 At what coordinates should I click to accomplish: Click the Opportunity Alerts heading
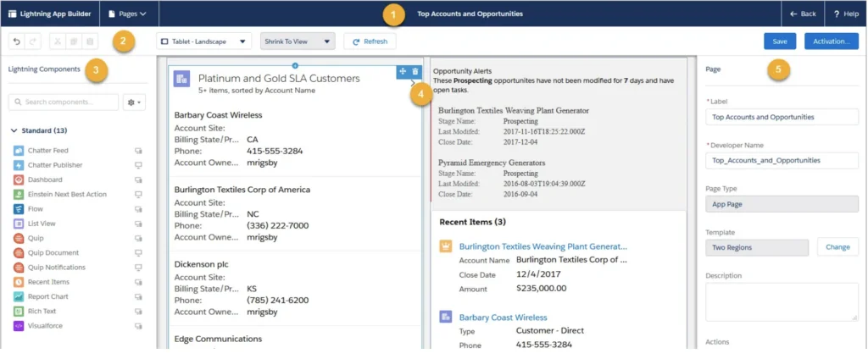point(462,71)
